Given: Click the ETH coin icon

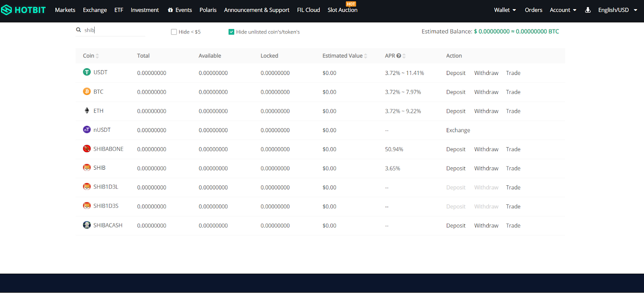Looking at the screenshot, I should [x=87, y=110].
